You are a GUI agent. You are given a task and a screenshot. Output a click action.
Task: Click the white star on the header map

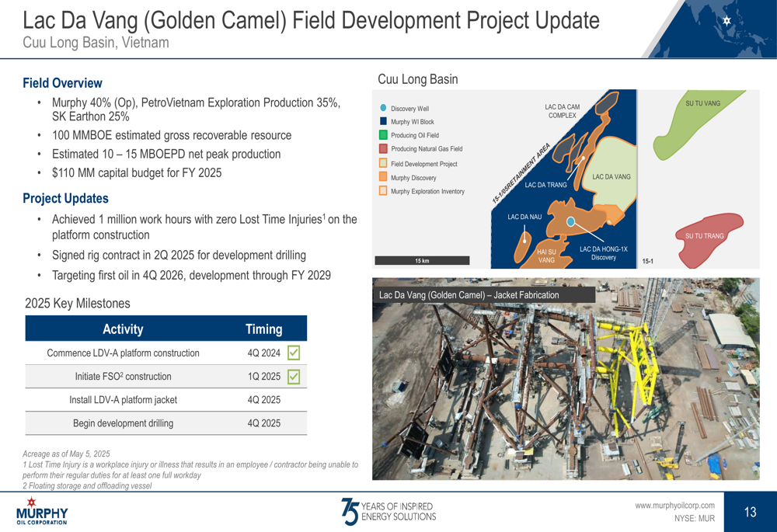pyautogui.click(x=726, y=21)
